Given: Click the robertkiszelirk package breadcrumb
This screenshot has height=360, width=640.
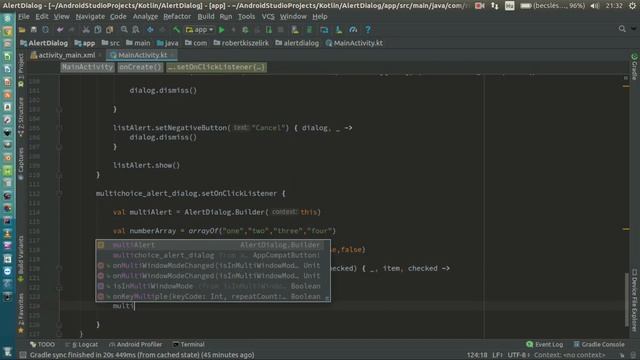Looking at the screenshot, I should (241, 43).
